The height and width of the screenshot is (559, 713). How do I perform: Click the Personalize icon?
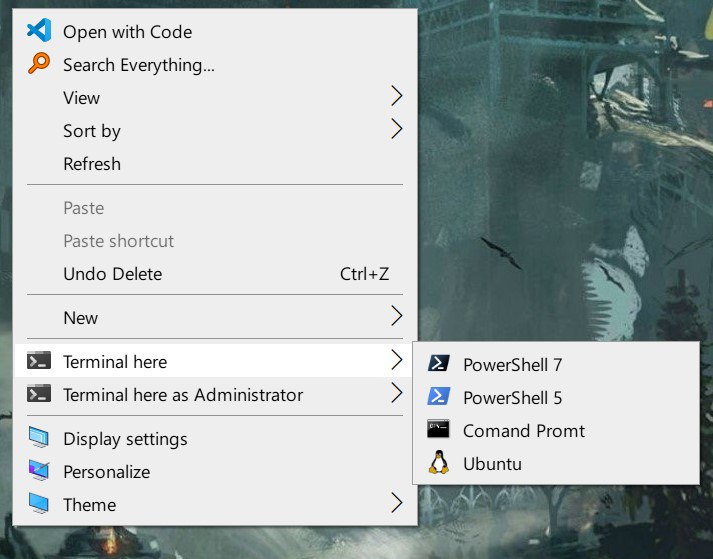39,470
